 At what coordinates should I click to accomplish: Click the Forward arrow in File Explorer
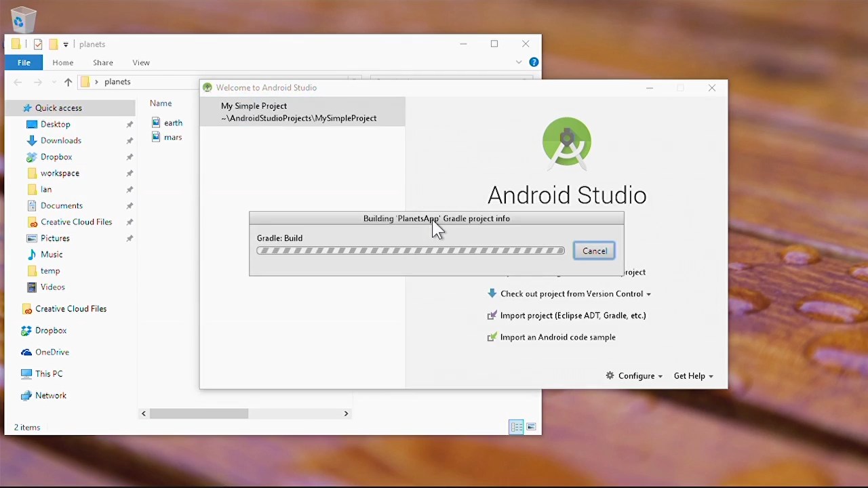[38, 82]
